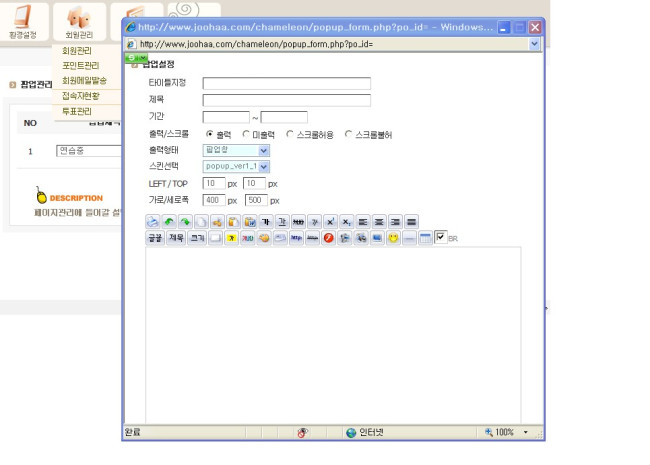This screenshot has height=465, width=650.
Task: Select 회원관리 submenu item
Action: coord(77,51)
